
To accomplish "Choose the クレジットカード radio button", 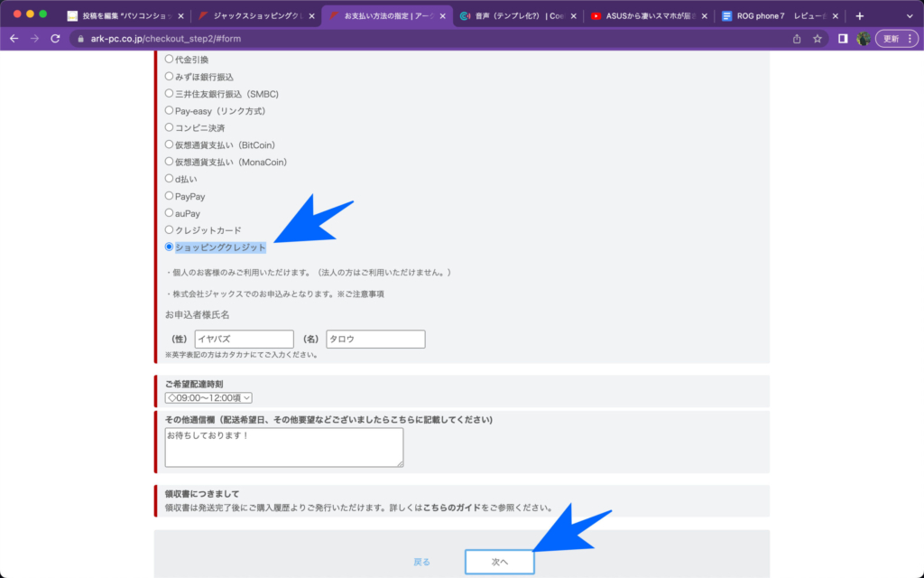I will [169, 230].
